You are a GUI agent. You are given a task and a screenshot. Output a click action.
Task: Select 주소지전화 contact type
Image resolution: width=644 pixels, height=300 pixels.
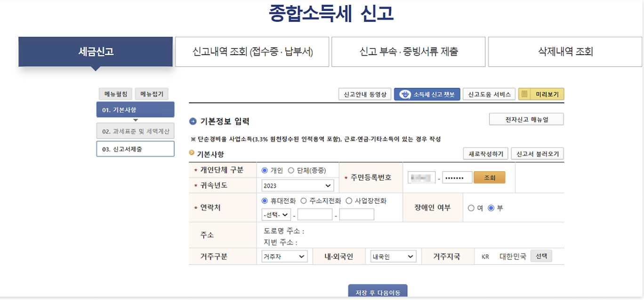304,200
